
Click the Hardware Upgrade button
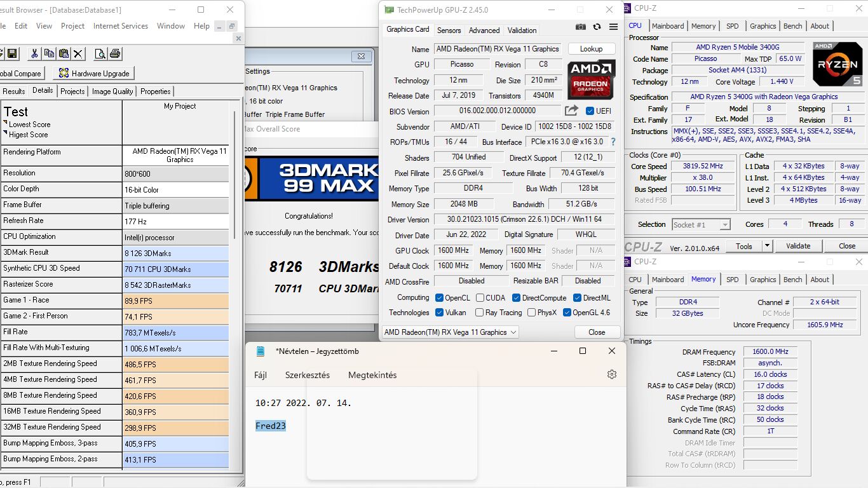(93, 73)
